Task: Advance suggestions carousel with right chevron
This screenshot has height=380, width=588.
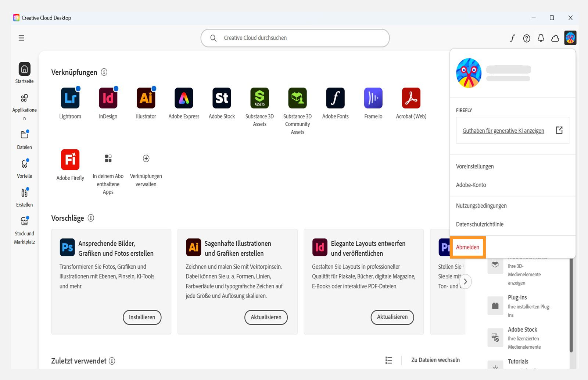Action: pyautogui.click(x=465, y=281)
